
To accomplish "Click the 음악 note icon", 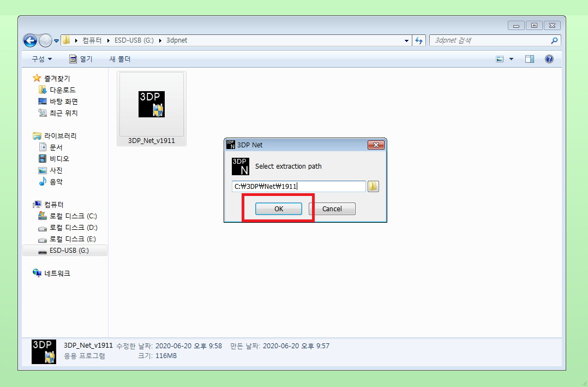I will click(x=43, y=182).
